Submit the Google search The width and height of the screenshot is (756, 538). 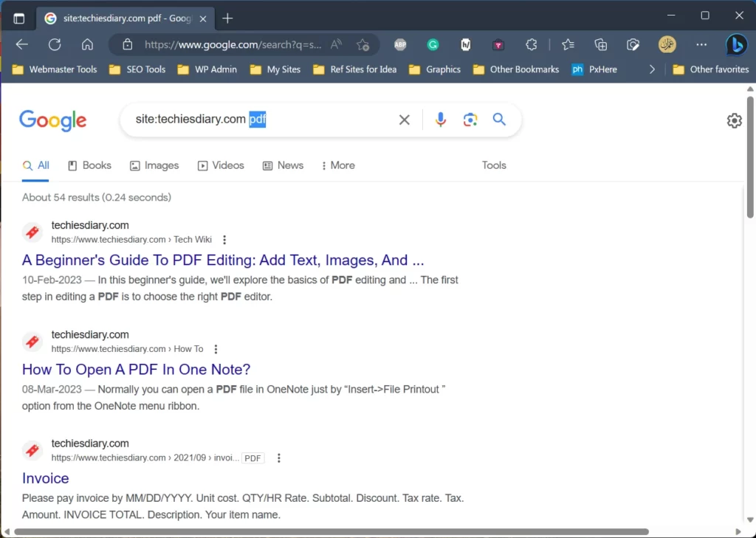[499, 119]
